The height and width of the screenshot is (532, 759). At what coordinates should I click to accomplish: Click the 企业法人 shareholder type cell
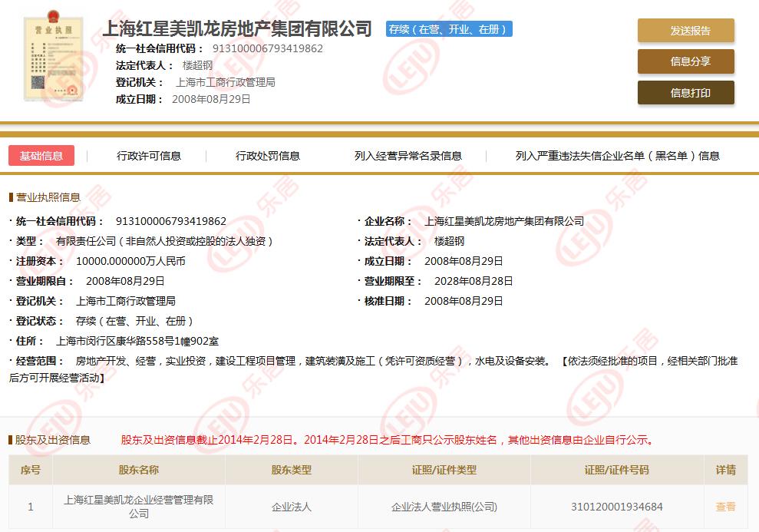292,507
